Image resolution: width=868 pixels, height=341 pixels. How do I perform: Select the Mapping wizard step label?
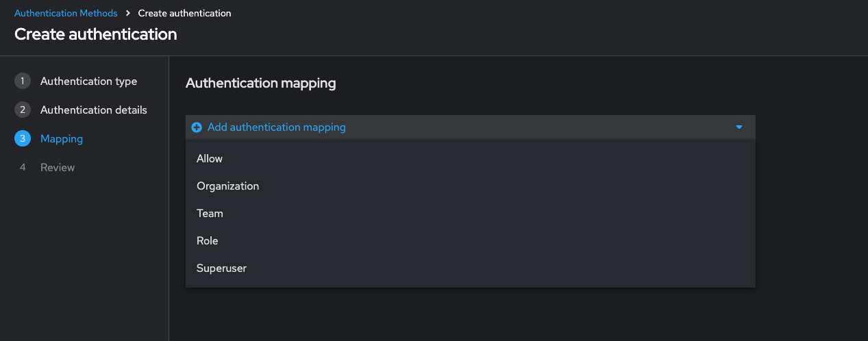pyautogui.click(x=62, y=139)
